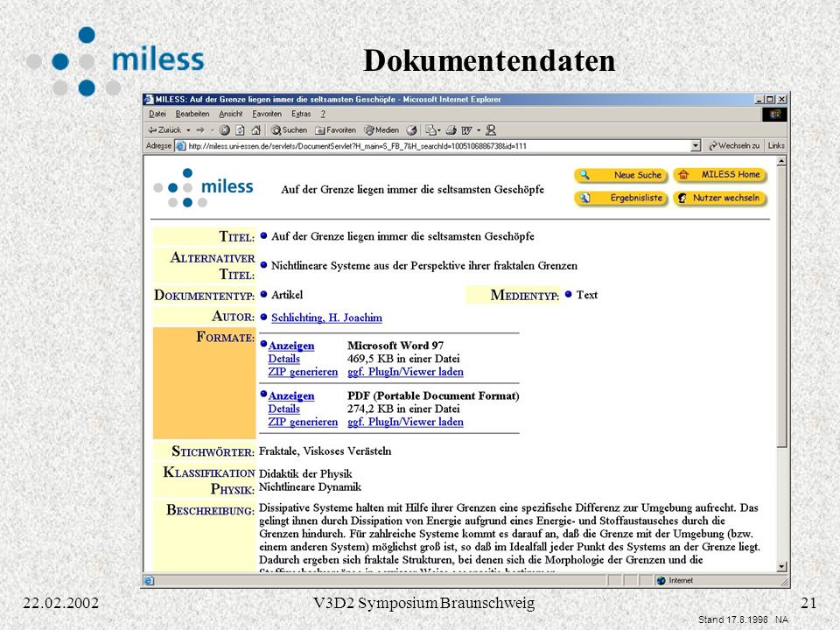Open the Medien toolbar button

coord(381,129)
